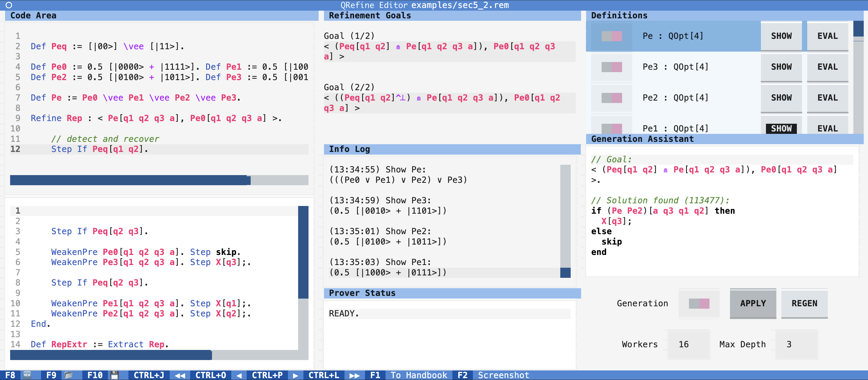Screen dimensions: 868x380
Task: Click code line 2 defining Peq
Action: (x=107, y=47)
